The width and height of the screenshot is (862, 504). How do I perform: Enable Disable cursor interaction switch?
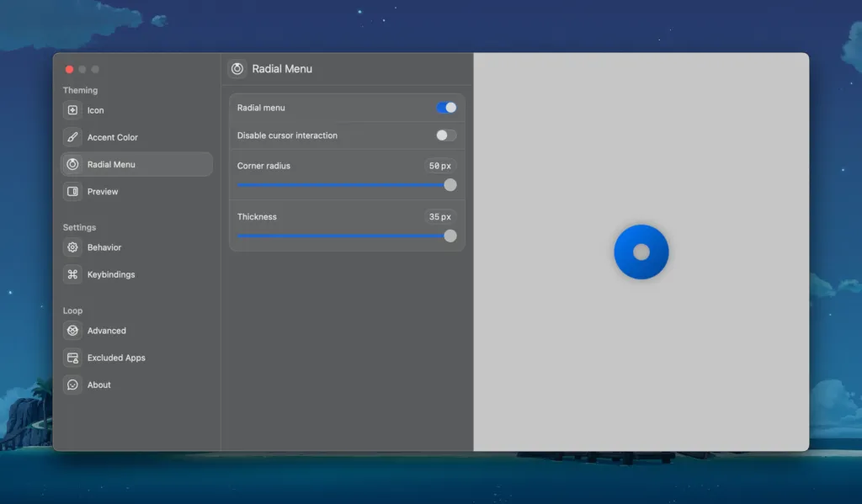pos(446,135)
